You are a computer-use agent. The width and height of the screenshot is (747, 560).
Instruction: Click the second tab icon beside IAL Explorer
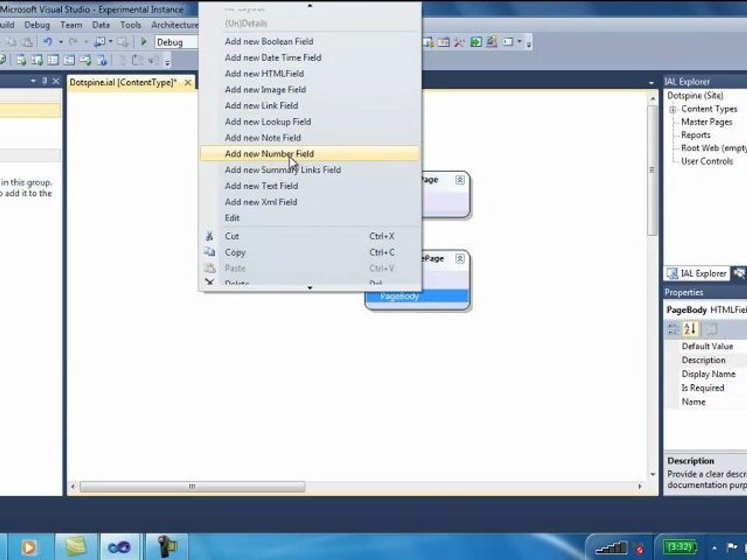(739, 273)
